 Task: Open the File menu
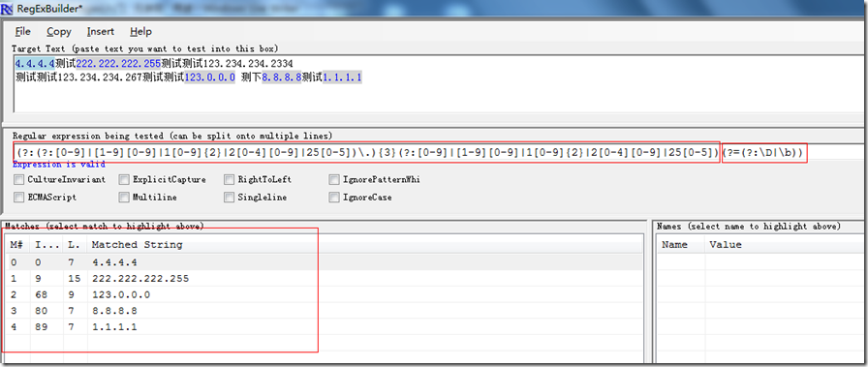point(22,32)
